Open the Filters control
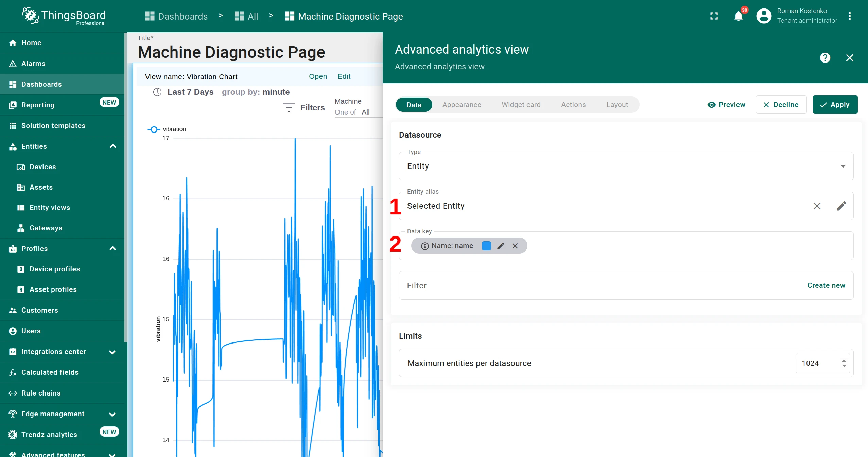868x457 pixels. click(303, 108)
